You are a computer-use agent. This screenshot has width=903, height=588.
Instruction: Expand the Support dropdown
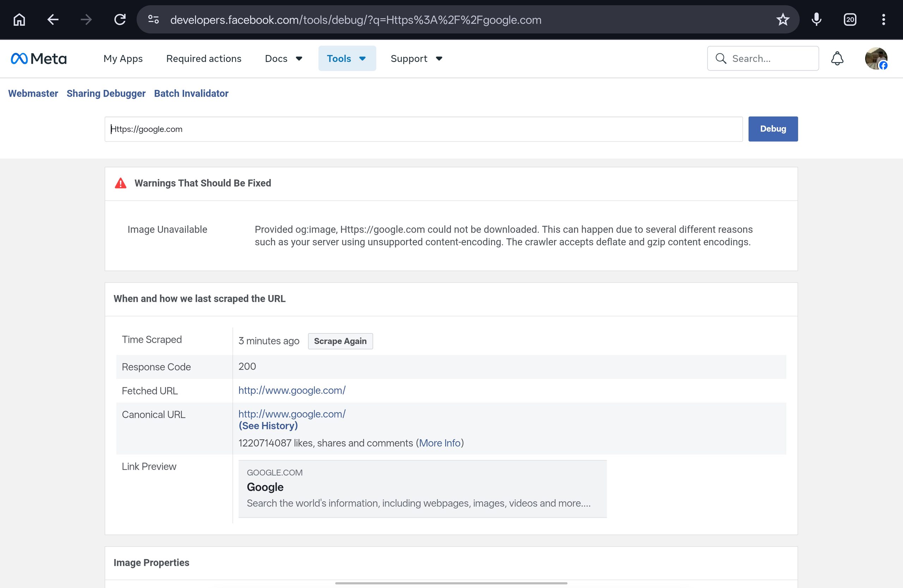tap(417, 59)
